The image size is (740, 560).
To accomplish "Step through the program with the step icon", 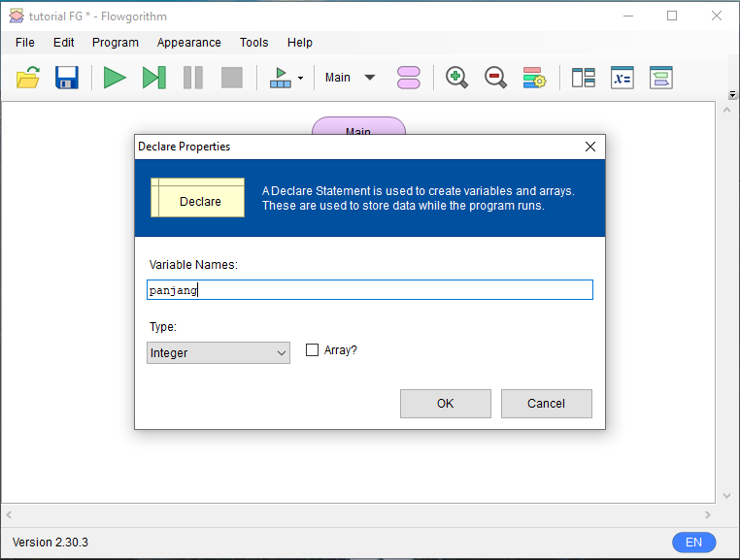I will pos(154,78).
